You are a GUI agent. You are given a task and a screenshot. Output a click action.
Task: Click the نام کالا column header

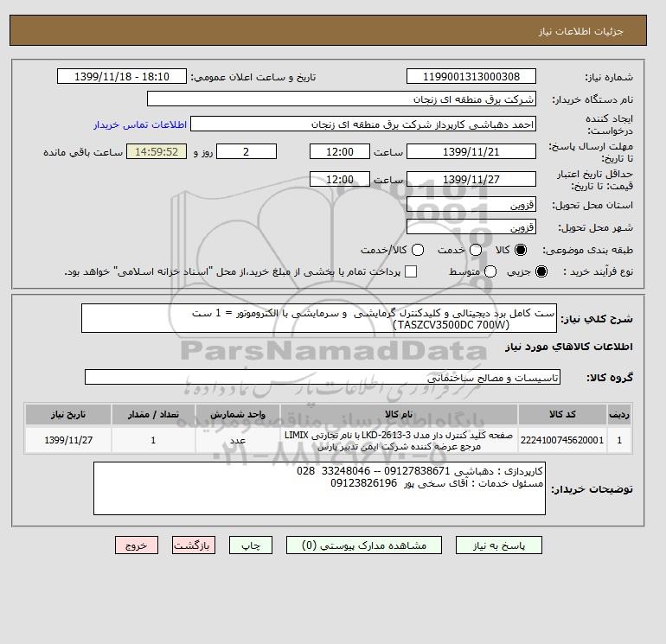click(399, 414)
